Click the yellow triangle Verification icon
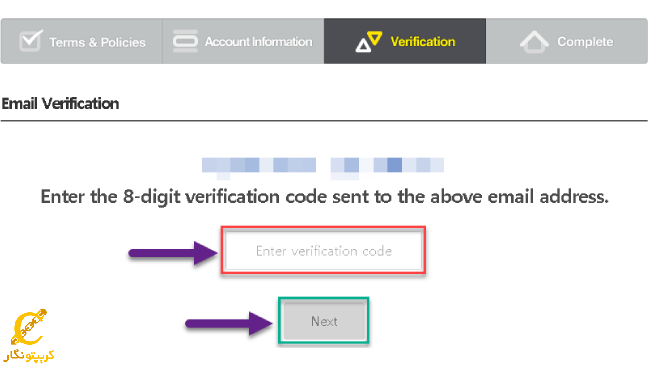The width and height of the screenshot is (650, 365). coord(369,41)
